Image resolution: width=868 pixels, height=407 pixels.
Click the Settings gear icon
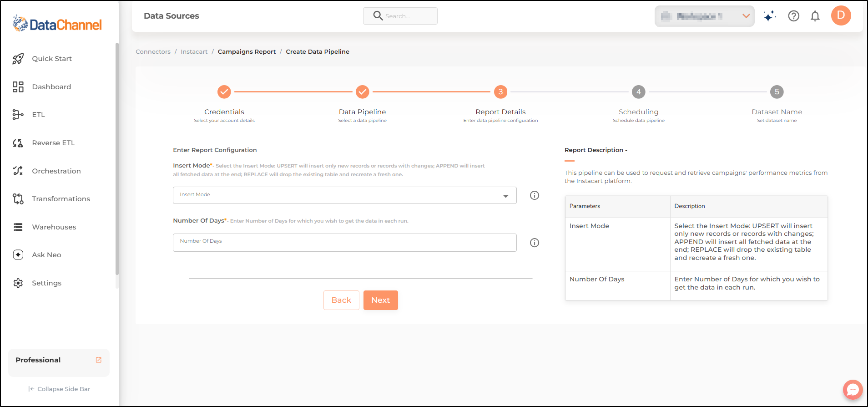(x=18, y=283)
